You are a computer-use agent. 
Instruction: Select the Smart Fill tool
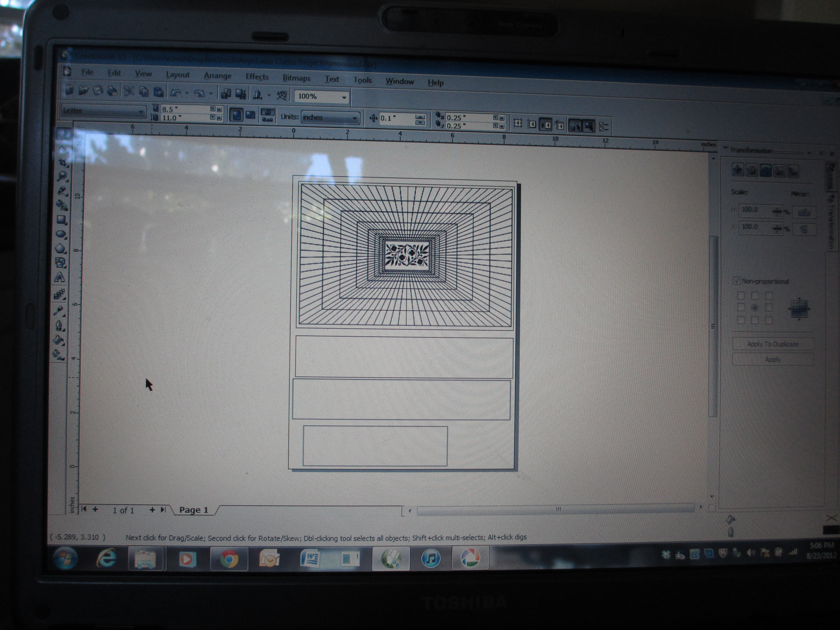coord(62,205)
